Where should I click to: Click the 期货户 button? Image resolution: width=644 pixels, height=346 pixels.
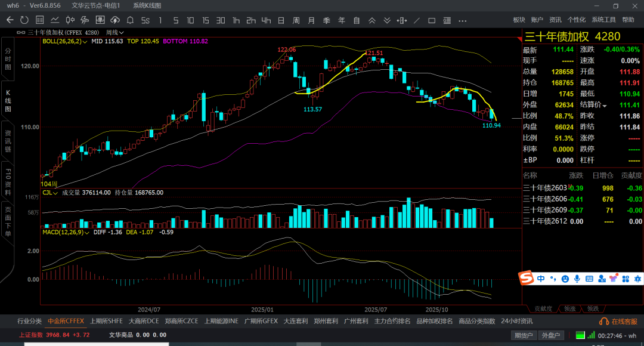coord(524,336)
